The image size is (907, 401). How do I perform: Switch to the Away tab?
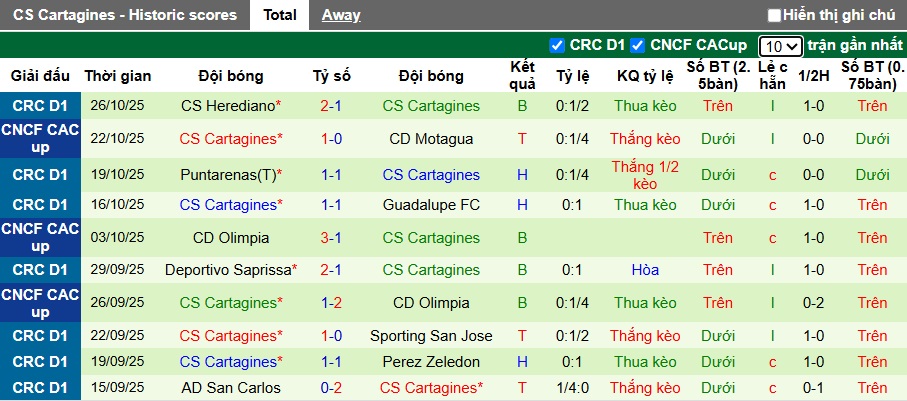(x=341, y=15)
